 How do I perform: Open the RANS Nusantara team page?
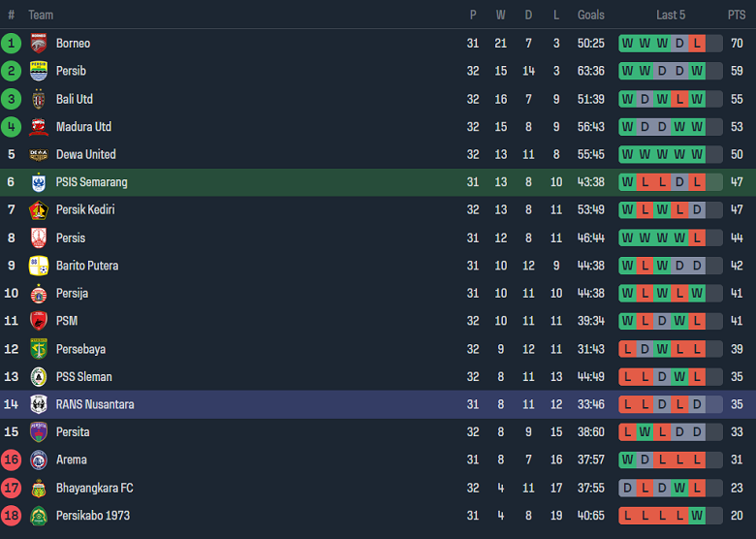(95, 404)
